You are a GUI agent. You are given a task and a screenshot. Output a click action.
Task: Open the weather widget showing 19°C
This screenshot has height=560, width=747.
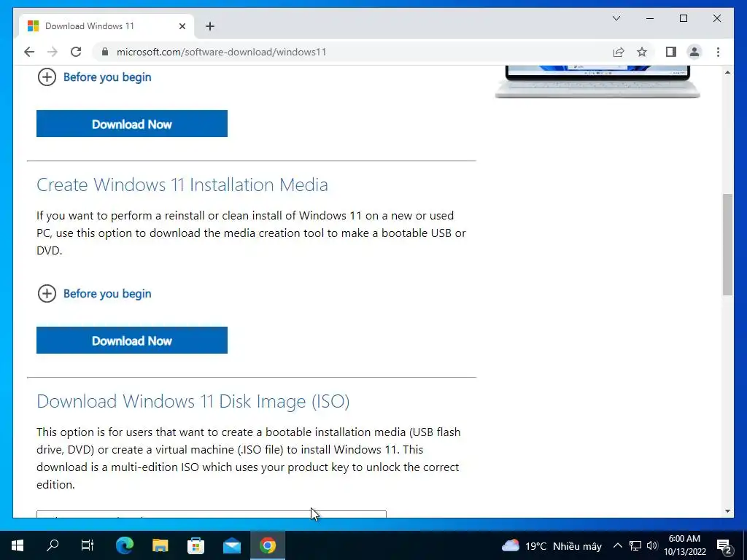click(551, 545)
